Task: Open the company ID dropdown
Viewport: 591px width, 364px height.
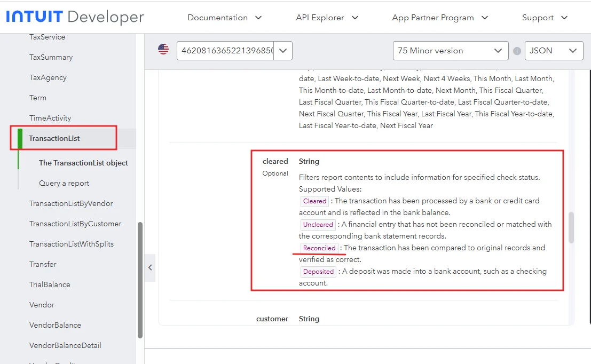Action: click(x=234, y=51)
